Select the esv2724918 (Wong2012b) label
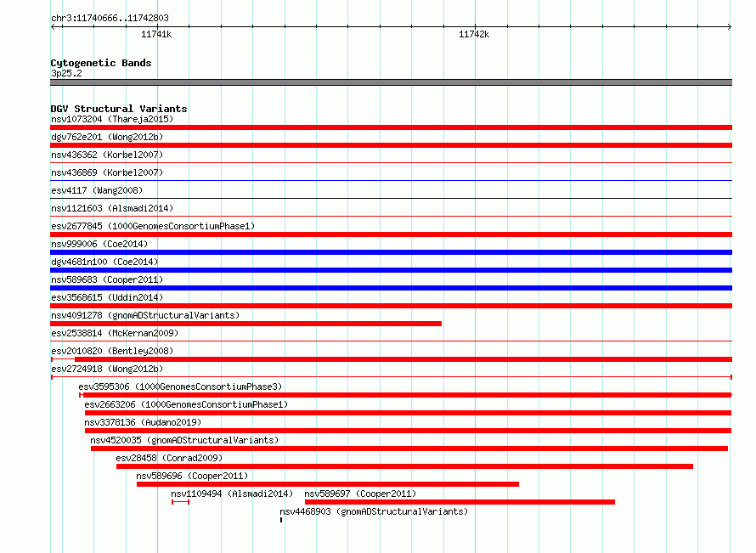 [x=107, y=369]
